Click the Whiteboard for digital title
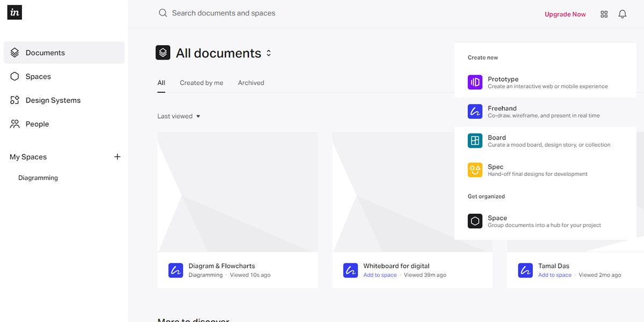The image size is (644, 322). click(x=397, y=266)
